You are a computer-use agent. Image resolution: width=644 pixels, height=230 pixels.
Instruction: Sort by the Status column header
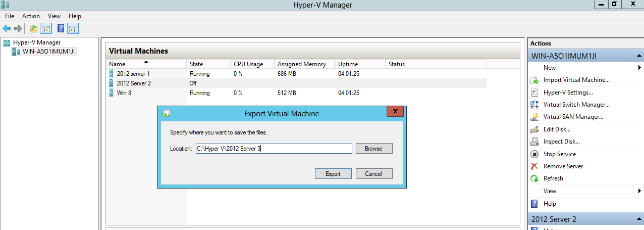click(x=436, y=64)
